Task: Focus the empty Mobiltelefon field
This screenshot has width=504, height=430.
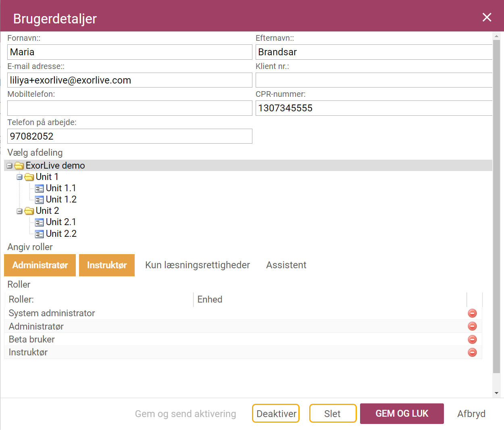Action: 130,108
